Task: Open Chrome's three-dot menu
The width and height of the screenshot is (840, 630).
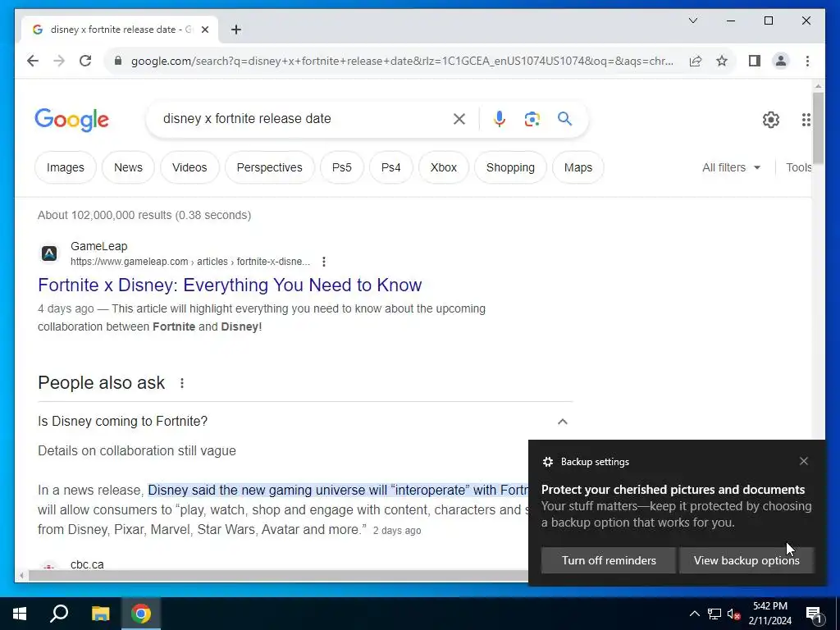Action: pyautogui.click(x=807, y=61)
